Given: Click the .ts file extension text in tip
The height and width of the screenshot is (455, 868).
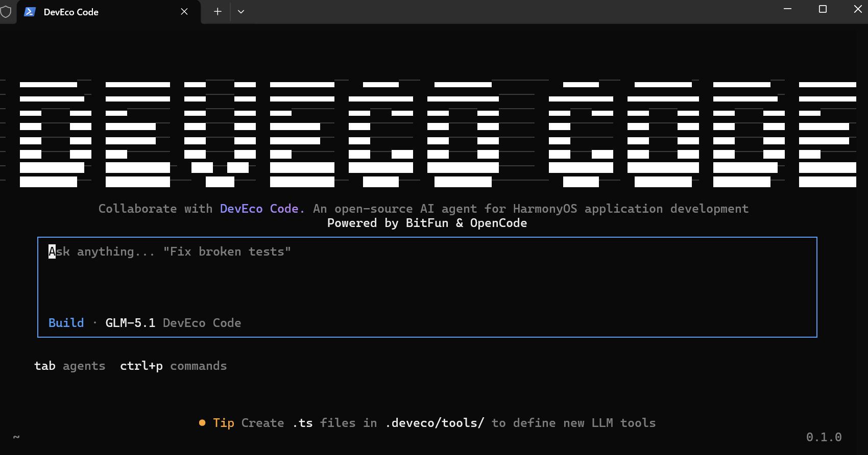Looking at the screenshot, I should (303, 423).
